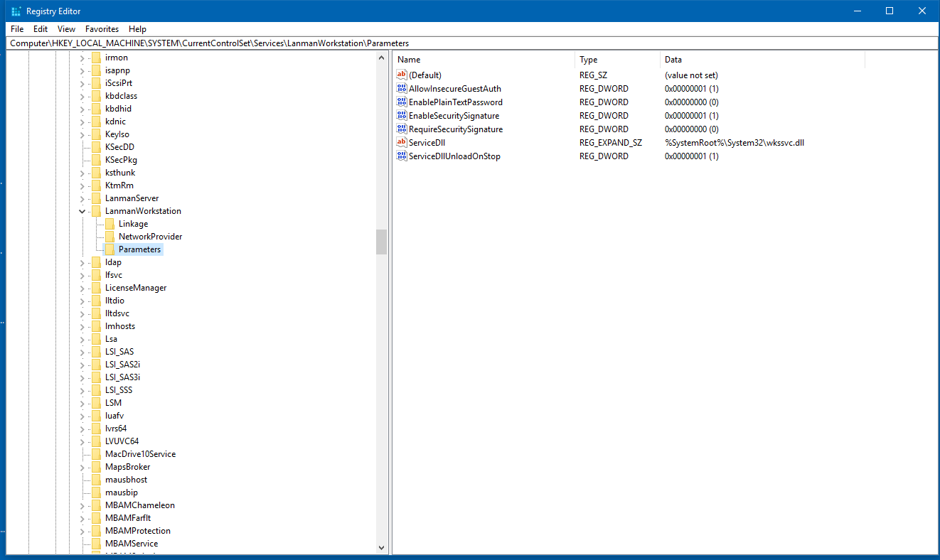Click the RequireSecuritySignature DWORD icon
Viewport: 940px width, 560px height.
pos(402,129)
